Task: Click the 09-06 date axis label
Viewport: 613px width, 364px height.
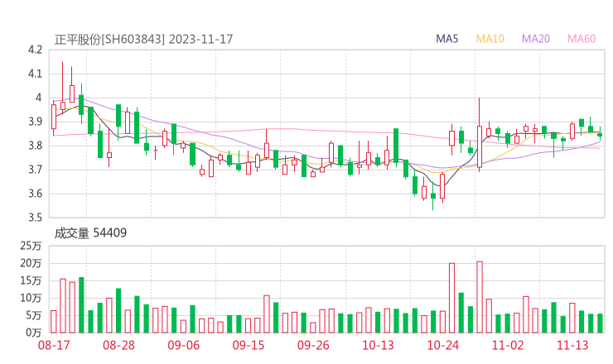Action: click(x=183, y=345)
